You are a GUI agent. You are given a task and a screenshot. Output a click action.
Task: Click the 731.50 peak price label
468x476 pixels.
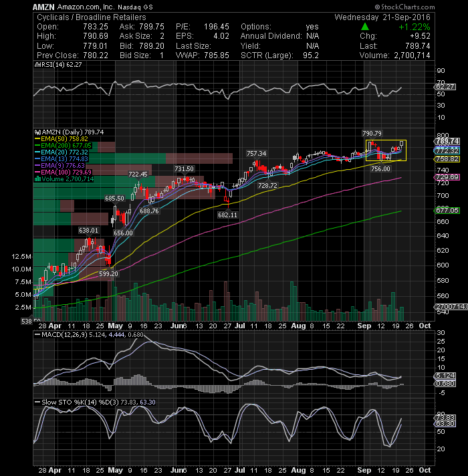184,169
